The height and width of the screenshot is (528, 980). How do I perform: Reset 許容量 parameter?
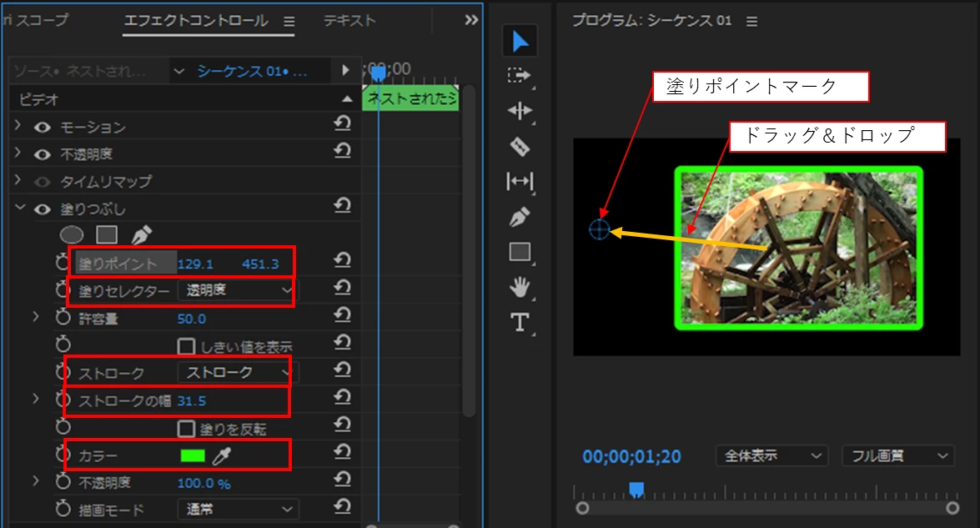(342, 315)
